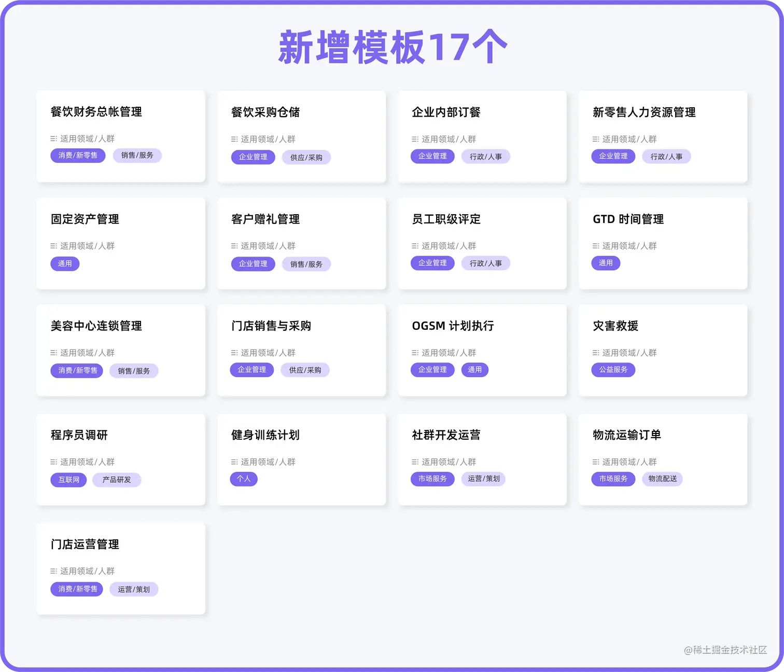The width and height of the screenshot is (784, 672).
Task: Click the list icon in 餐饮采购仓储 card
Action: [234, 139]
